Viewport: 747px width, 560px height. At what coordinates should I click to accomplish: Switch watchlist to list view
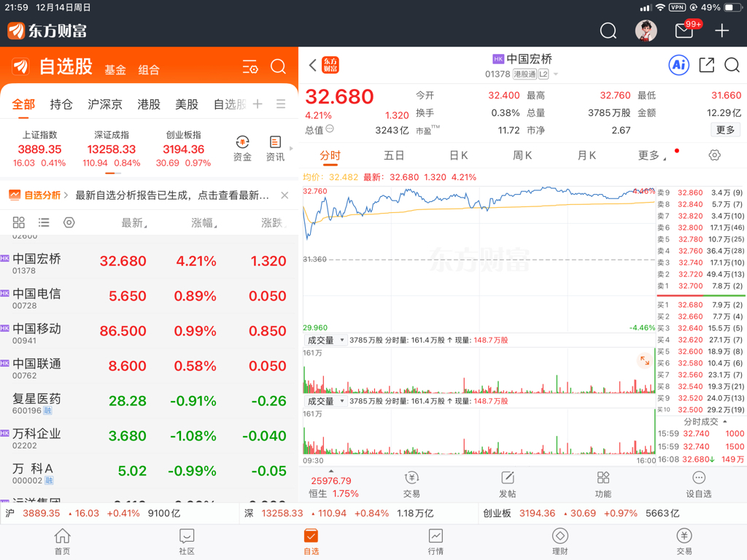click(44, 222)
